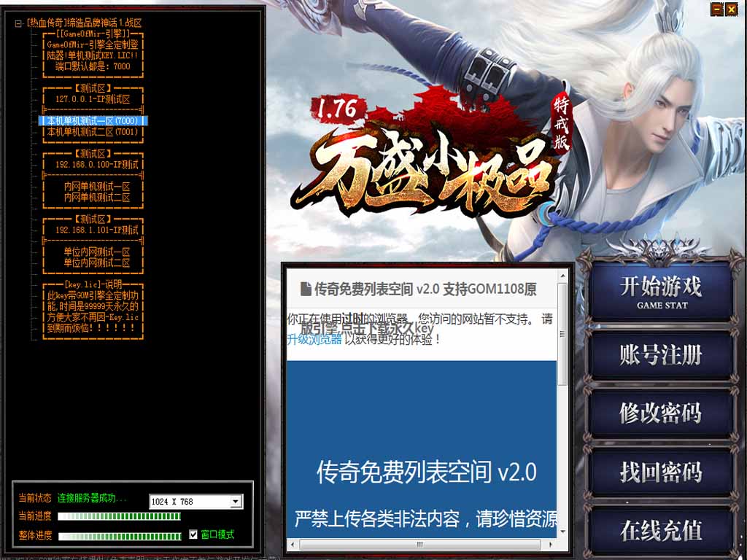Collapse the [热血传奇]缔造品牌神话 tree root
This screenshot has width=747, height=560.
tap(18, 23)
